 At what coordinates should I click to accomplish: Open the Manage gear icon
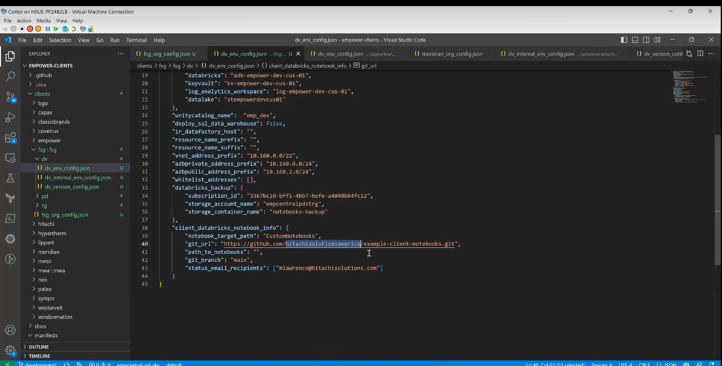click(x=10, y=350)
